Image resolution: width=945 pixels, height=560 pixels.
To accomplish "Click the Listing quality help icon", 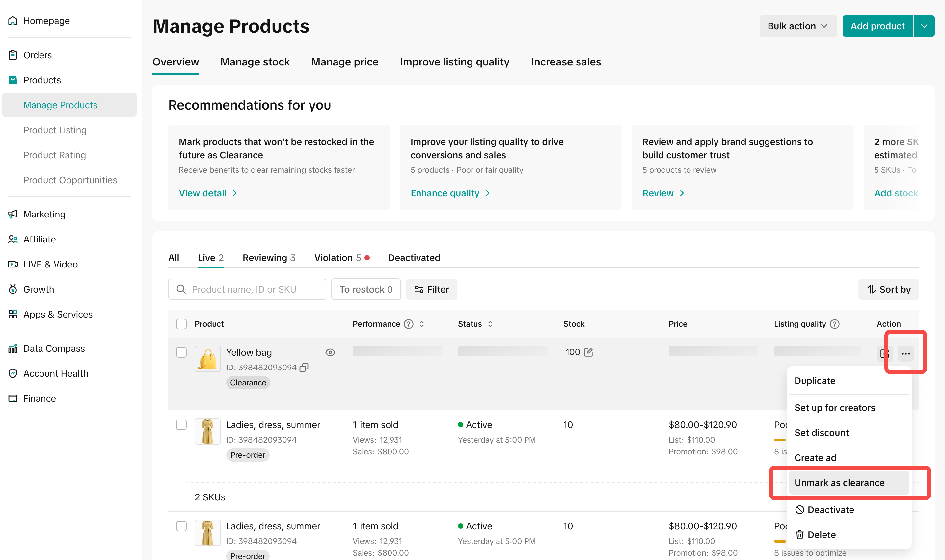I will 835,324.
